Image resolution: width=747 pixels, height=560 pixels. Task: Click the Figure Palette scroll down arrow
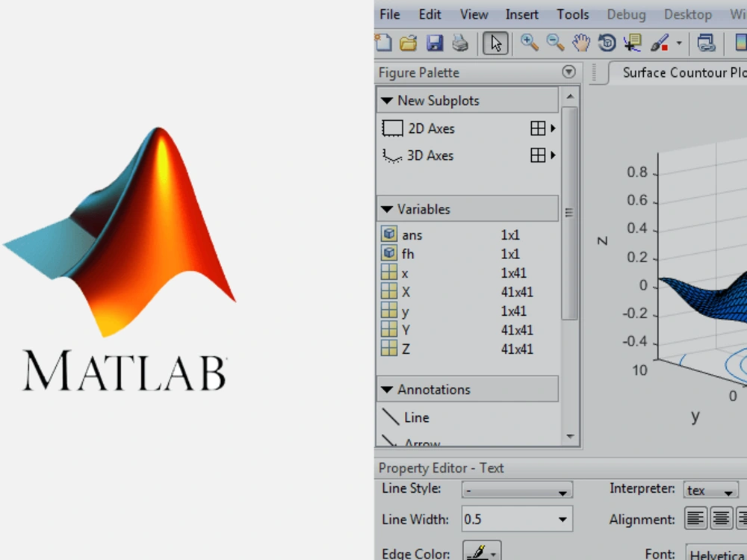point(570,436)
